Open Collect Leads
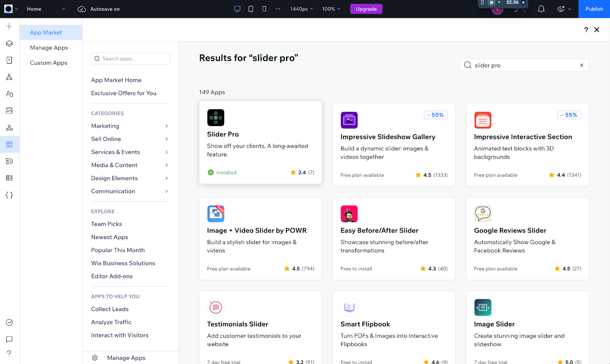 coord(110,309)
